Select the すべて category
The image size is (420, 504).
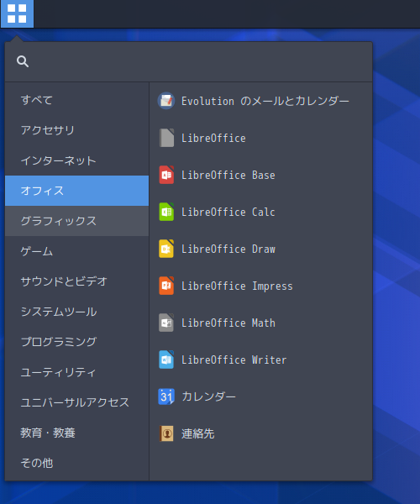pos(76,100)
